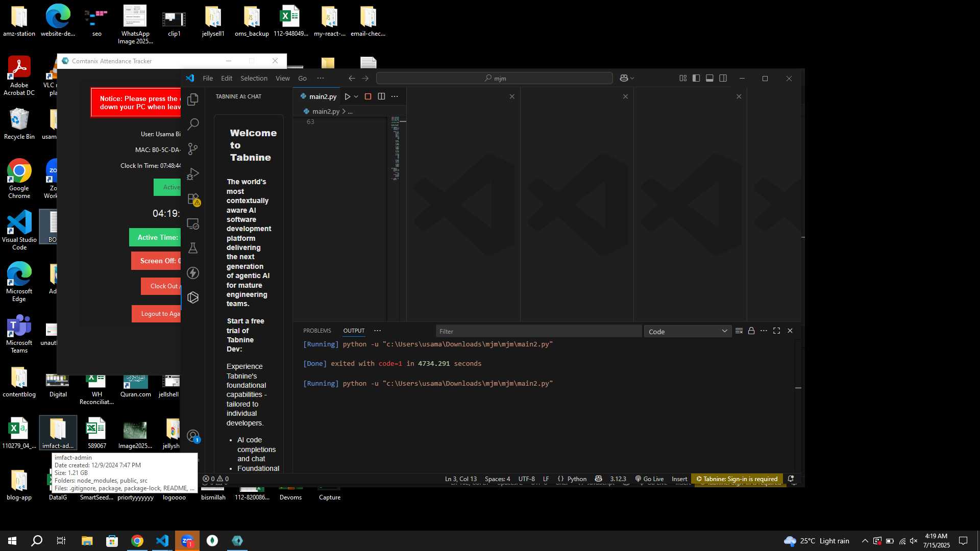Click Python interpreter version 3.12.3

pos(618,479)
